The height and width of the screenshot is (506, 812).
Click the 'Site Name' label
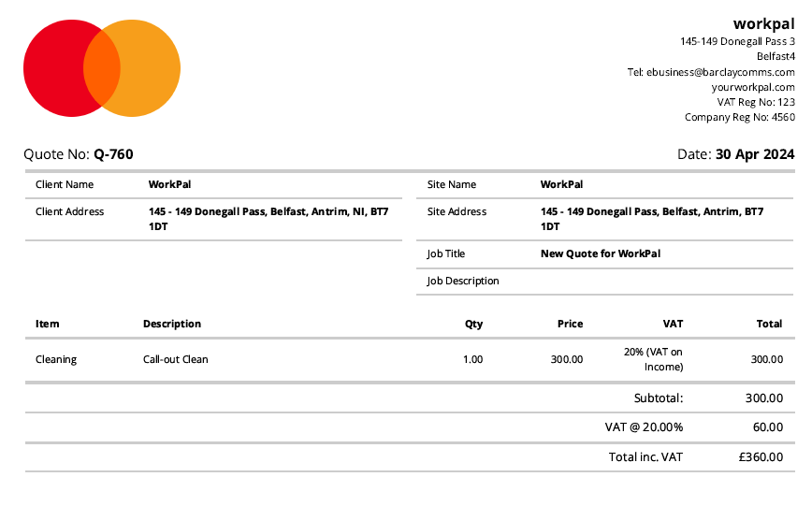[x=452, y=184]
